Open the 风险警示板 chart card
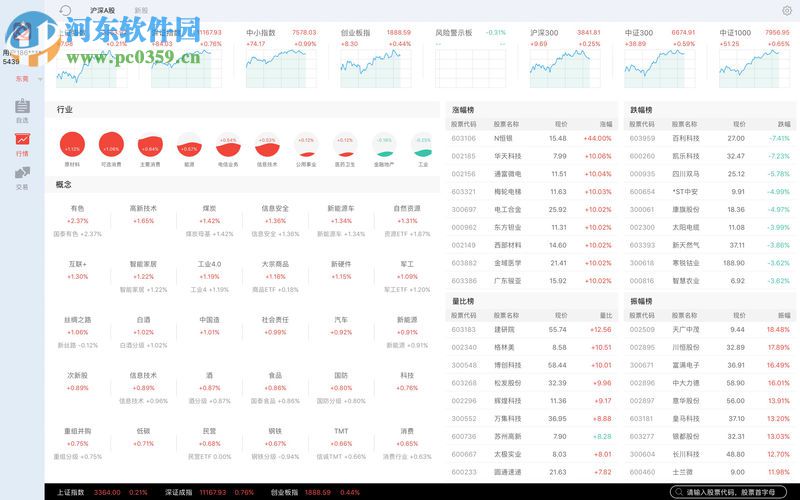 (x=470, y=57)
